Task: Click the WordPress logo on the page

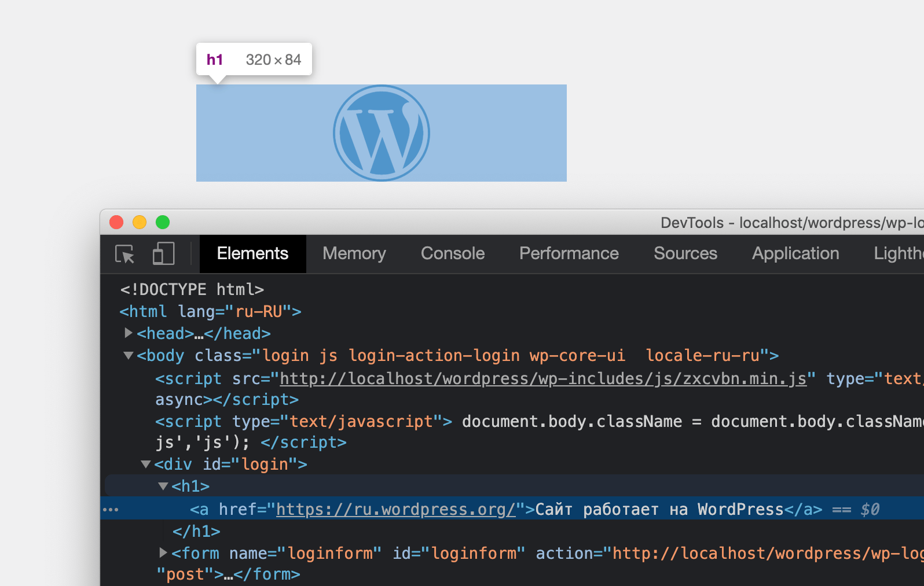Action: click(382, 133)
